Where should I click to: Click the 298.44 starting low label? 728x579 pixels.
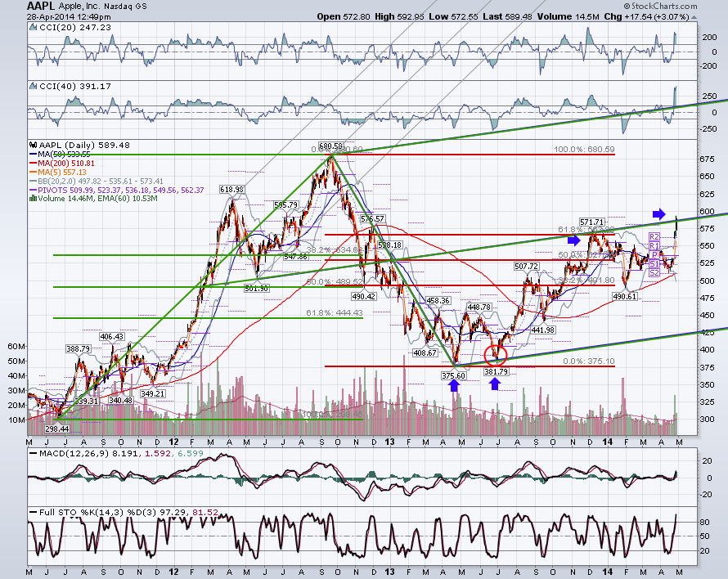pyautogui.click(x=56, y=429)
